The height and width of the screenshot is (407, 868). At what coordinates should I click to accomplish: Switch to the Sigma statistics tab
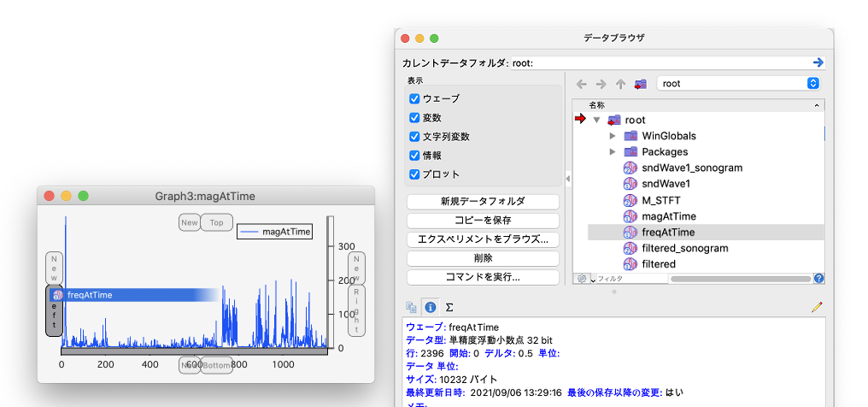(x=449, y=306)
